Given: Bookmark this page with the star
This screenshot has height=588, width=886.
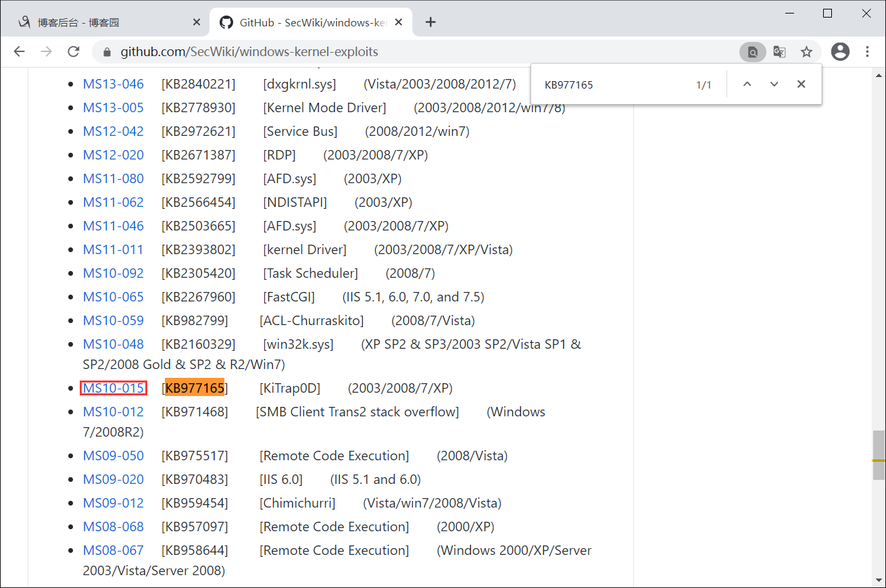Looking at the screenshot, I should pyautogui.click(x=806, y=51).
